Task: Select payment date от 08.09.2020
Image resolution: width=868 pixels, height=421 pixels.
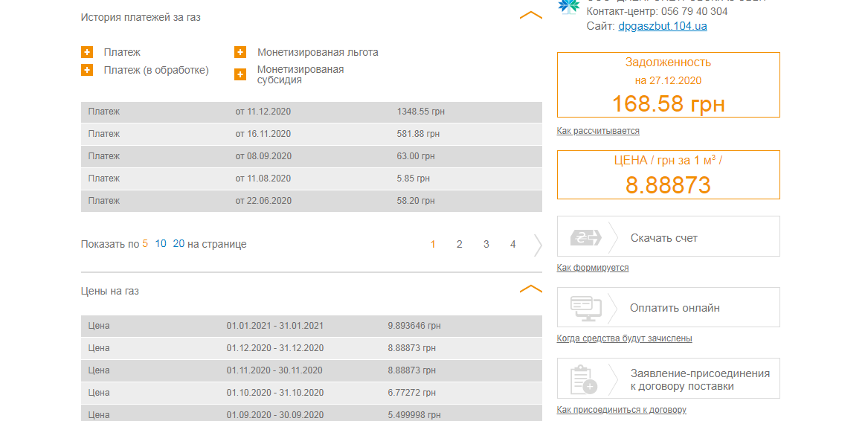Action: 263,156
